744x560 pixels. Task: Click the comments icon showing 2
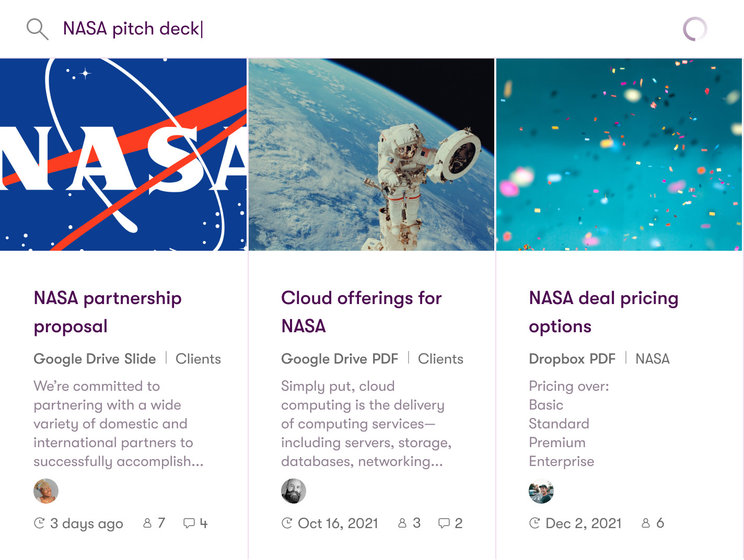coord(444,523)
